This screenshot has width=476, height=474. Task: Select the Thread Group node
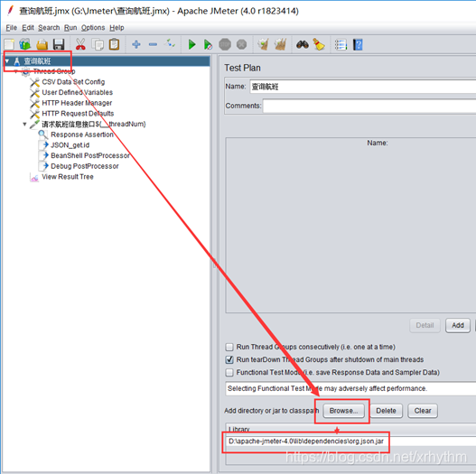click(x=53, y=71)
